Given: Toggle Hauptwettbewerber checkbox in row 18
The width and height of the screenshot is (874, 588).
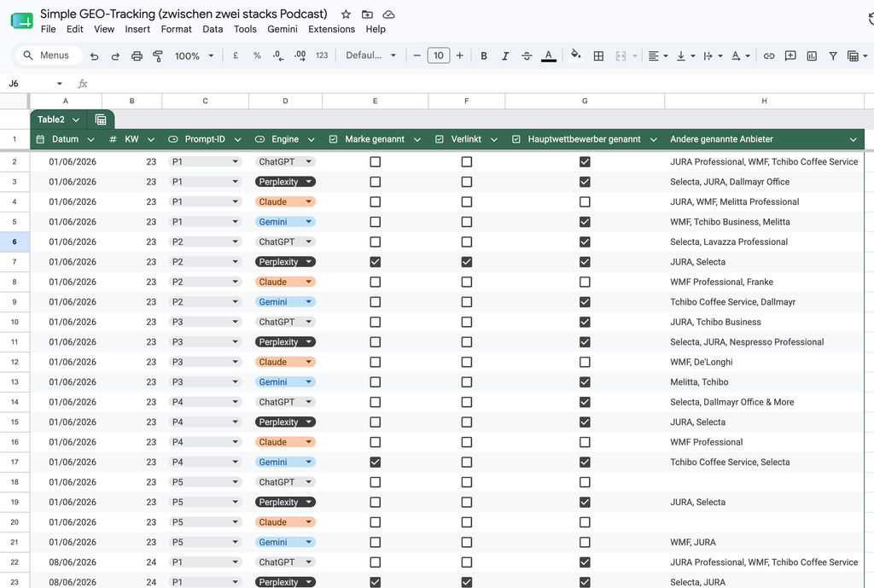Looking at the screenshot, I should pyautogui.click(x=585, y=482).
